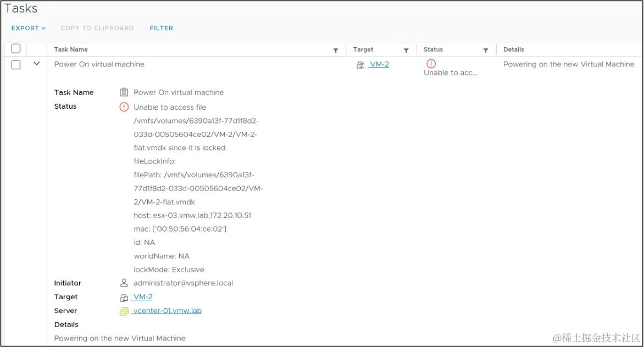Viewport: 644px width, 347px height.
Task: Click the clipboard task icon in expanded details
Action: point(124,92)
